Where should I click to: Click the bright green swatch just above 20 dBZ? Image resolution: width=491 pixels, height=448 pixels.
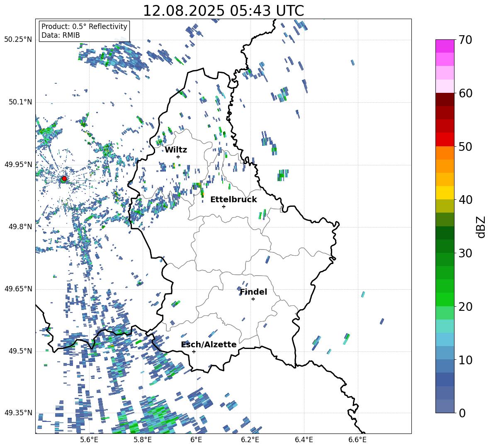pyautogui.click(x=445, y=300)
